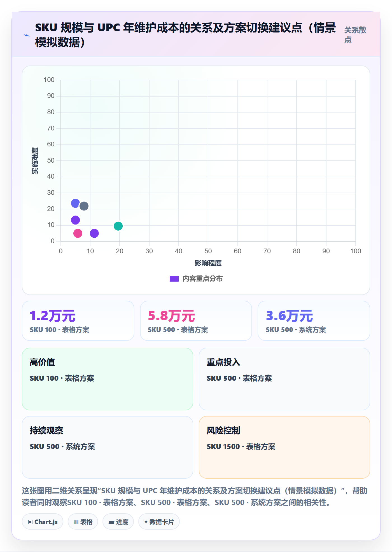This screenshot has width=392, height=552.
Task: Click the 5.8万元 value
Action: [171, 316]
